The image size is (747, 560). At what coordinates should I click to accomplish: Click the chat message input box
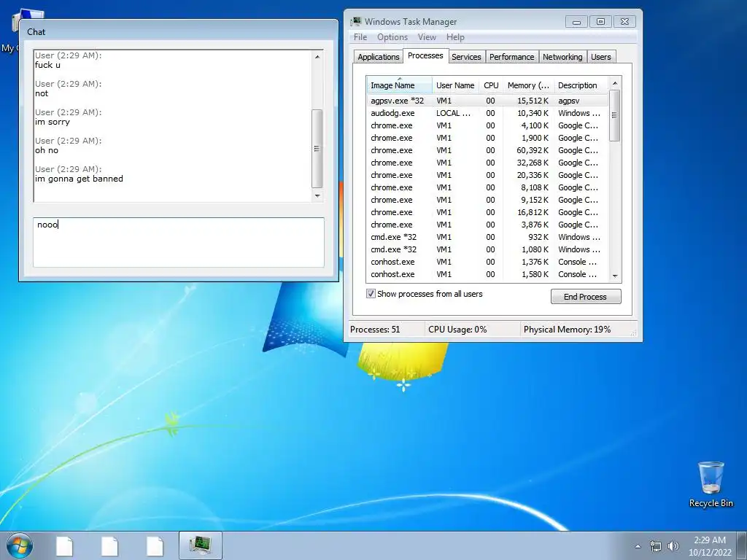pyautogui.click(x=179, y=242)
